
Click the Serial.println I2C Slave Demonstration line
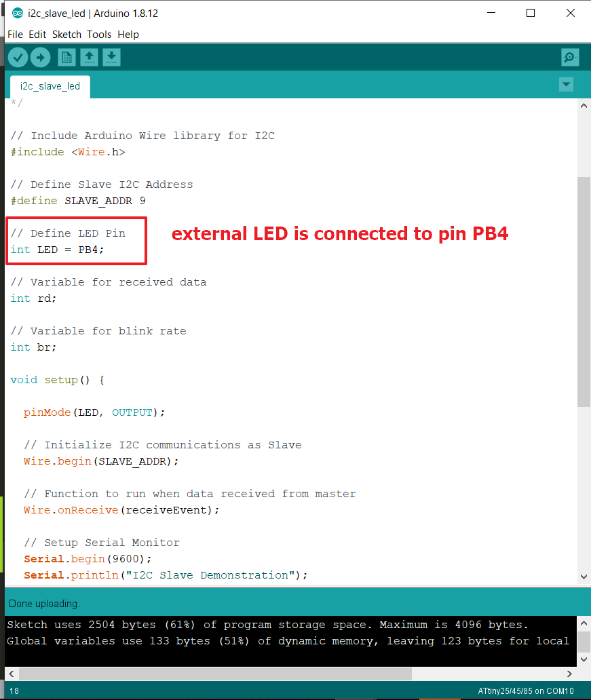click(166, 575)
